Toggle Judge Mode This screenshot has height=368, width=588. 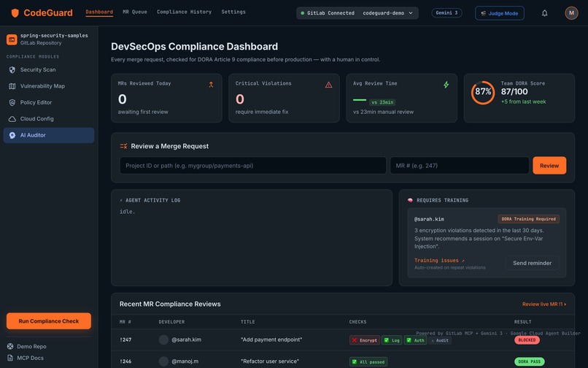(x=500, y=13)
